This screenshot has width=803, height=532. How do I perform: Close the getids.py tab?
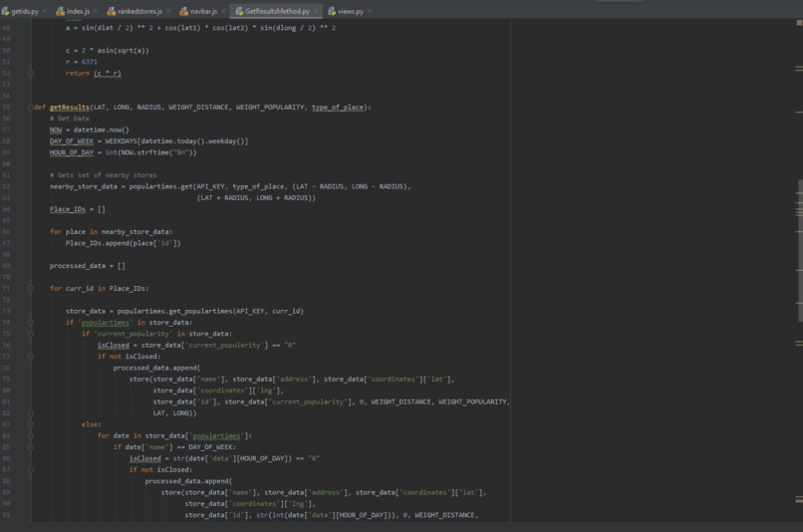pyautogui.click(x=45, y=11)
